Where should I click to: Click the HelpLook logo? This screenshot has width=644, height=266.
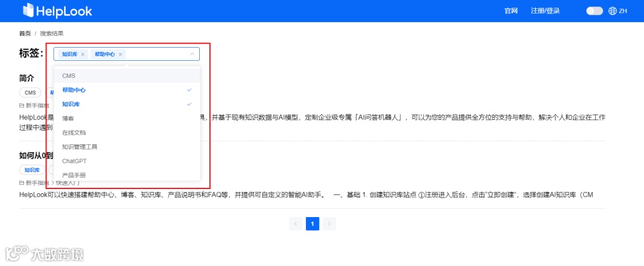(57, 11)
